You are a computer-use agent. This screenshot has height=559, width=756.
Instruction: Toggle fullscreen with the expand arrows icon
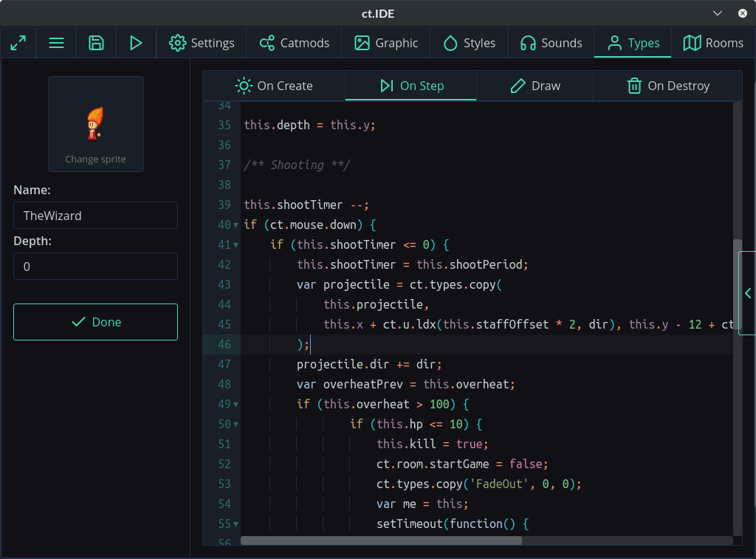18,43
